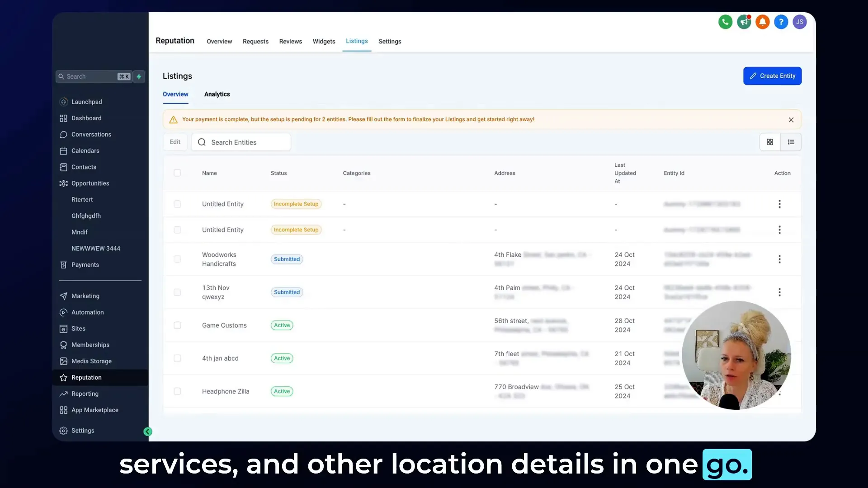Open Rtertert pipeline link in sidebar
Viewport: 868px width, 488px height.
[x=82, y=199]
